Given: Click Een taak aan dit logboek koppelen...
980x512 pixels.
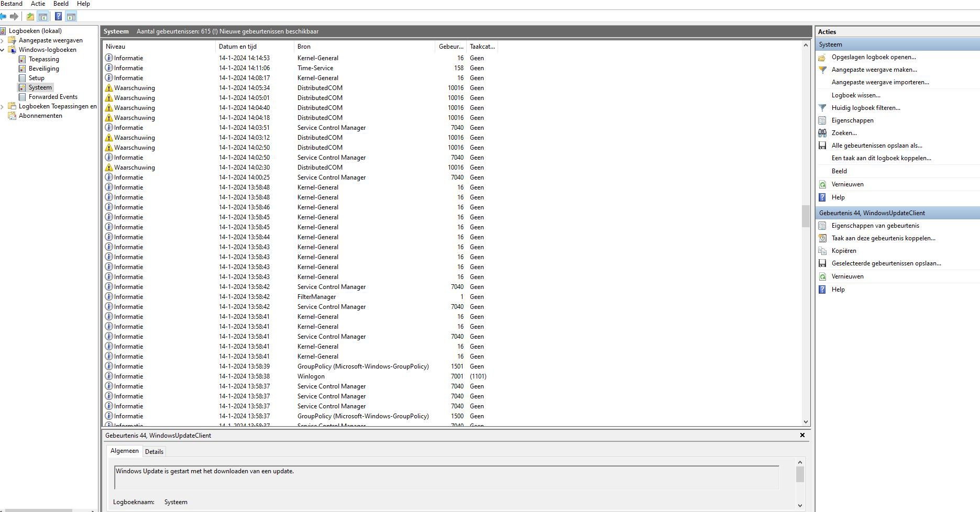Looking at the screenshot, I should [x=881, y=158].
